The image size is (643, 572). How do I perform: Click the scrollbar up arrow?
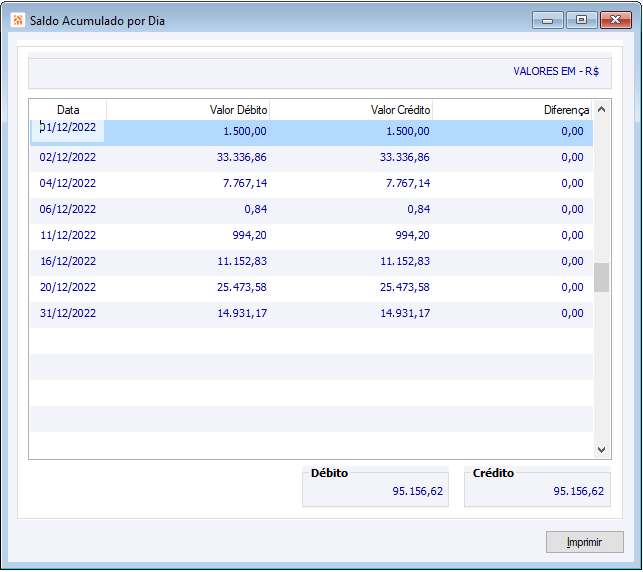(x=601, y=109)
